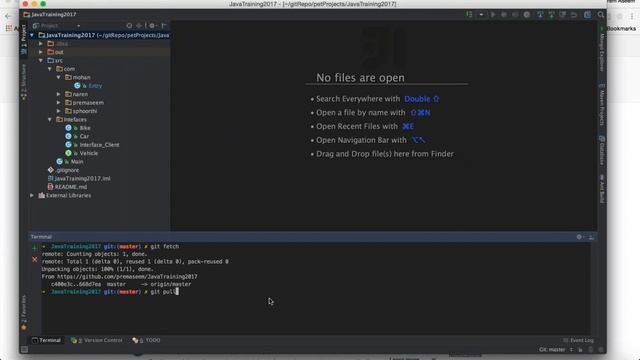Collapse the JavaTraining2017 root node
This screenshot has width=640, height=360.
coord(32,36)
